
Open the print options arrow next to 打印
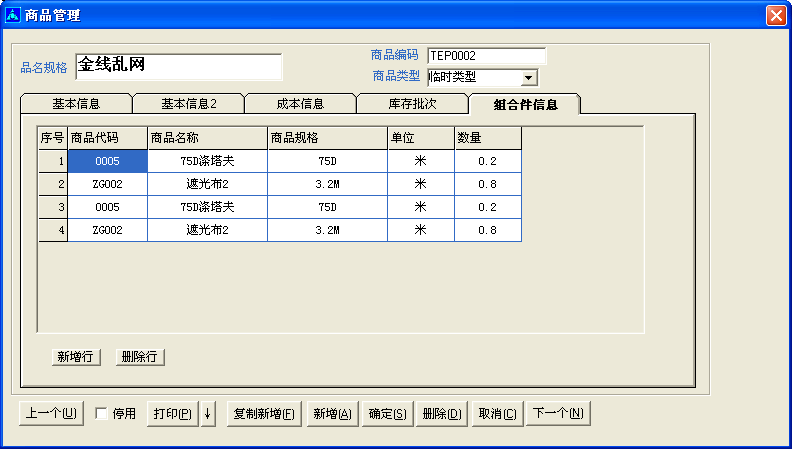coord(208,414)
